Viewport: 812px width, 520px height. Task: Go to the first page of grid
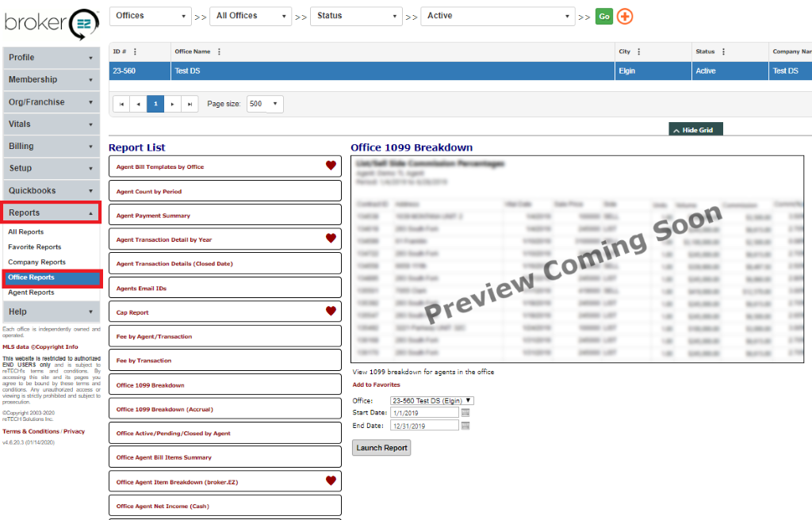[x=121, y=104]
